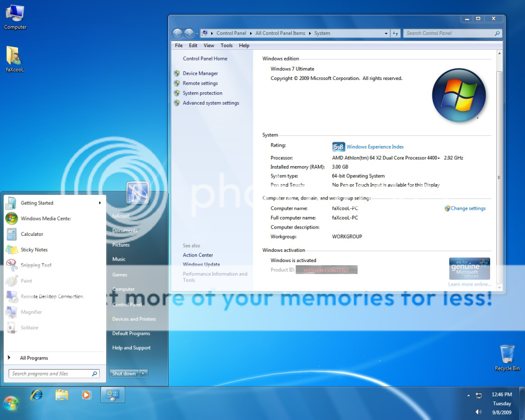Viewport: 525px width, 420px height.
Task: Launch Windows Media Player from the taskbar
Action: tap(86, 395)
